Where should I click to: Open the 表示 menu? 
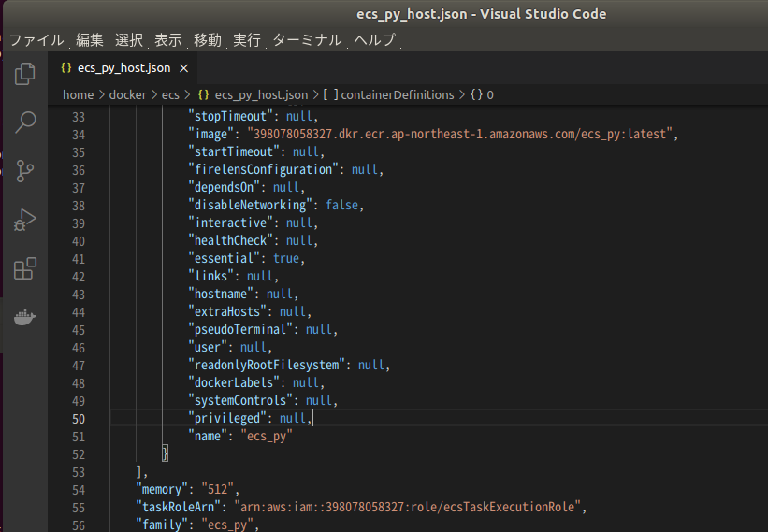[168, 39]
